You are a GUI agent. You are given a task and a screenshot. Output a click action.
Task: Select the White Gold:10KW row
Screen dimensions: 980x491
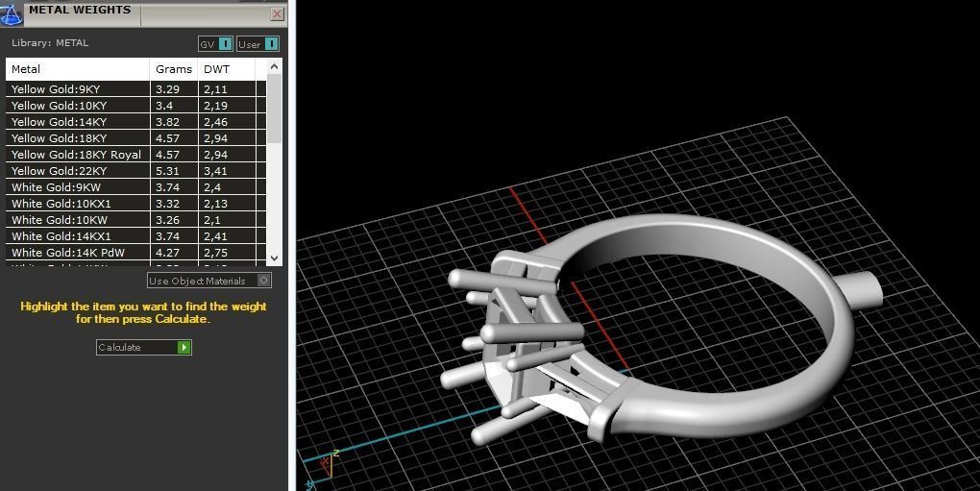(135, 219)
